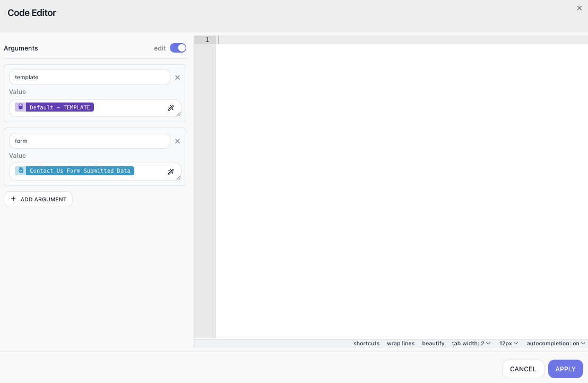Click the form icon in Contact Us chip
The image size is (588, 383).
(21, 171)
